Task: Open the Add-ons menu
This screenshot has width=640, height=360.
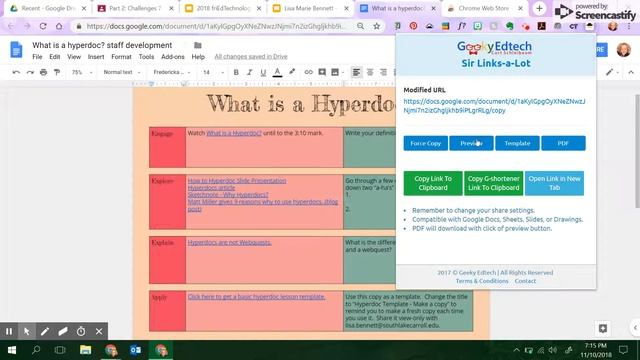Action: click(173, 57)
